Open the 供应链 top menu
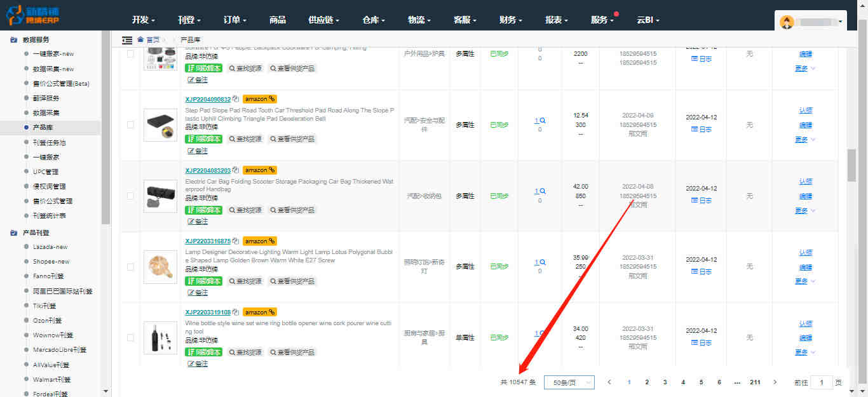The image size is (868, 397). 324,20
